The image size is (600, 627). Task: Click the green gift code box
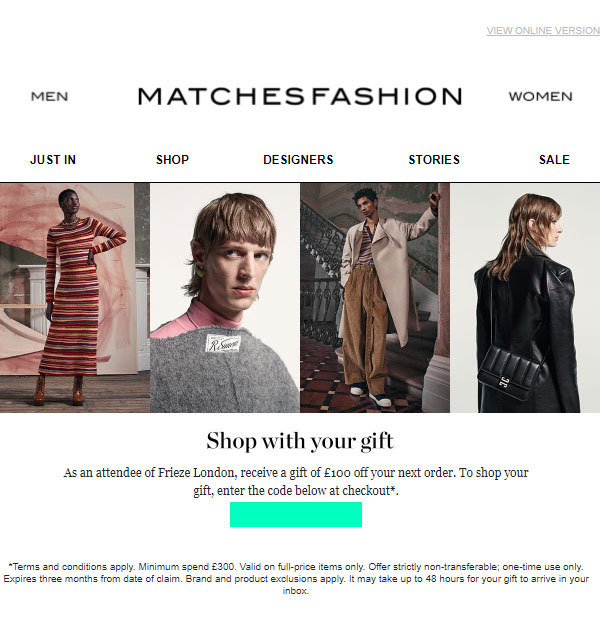coord(296,514)
